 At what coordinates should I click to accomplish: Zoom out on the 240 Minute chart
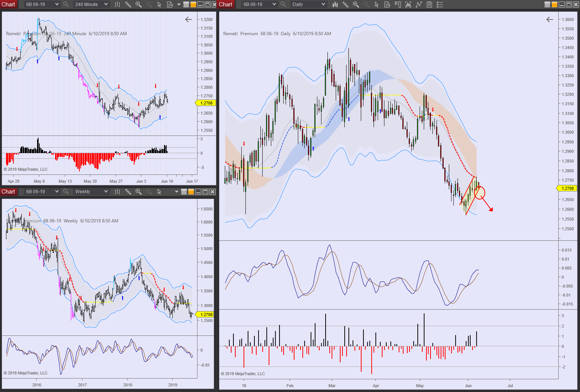(149, 4)
